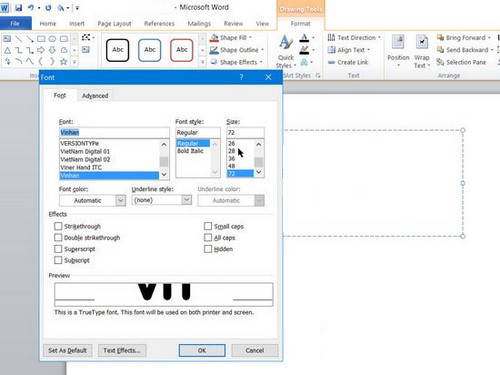Enable the Small caps checkbox
Image resolution: width=500 pixels, height=375 pixels.
point(208,226)
